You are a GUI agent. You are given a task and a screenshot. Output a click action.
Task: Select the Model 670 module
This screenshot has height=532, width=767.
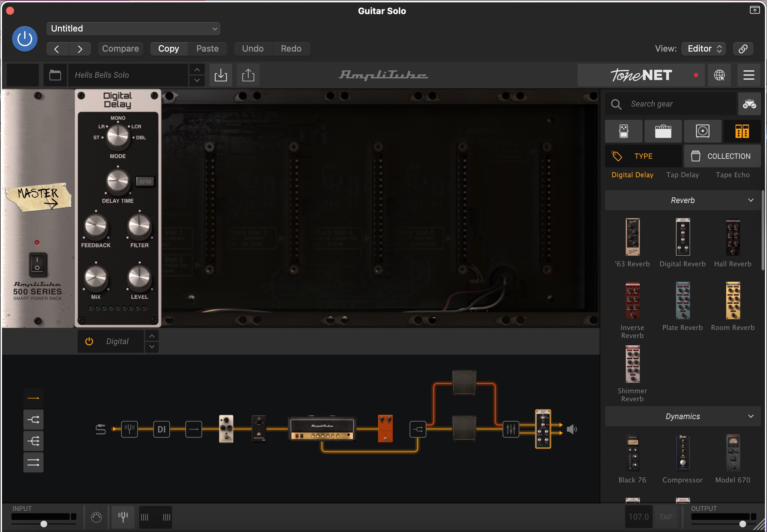point(733,453)
